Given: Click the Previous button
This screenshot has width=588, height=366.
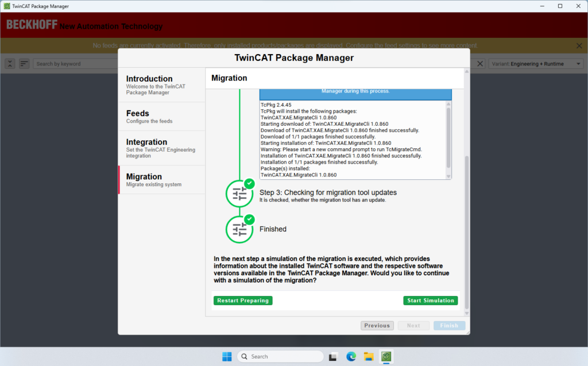Looking at the screenshot, I should 377,325.
